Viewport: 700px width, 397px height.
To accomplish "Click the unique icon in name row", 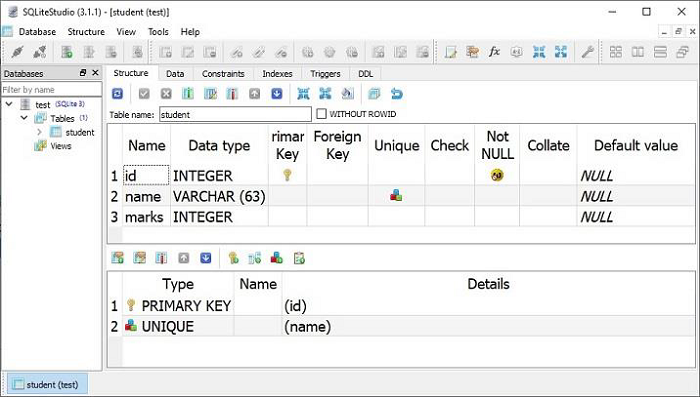I will 396,196.
